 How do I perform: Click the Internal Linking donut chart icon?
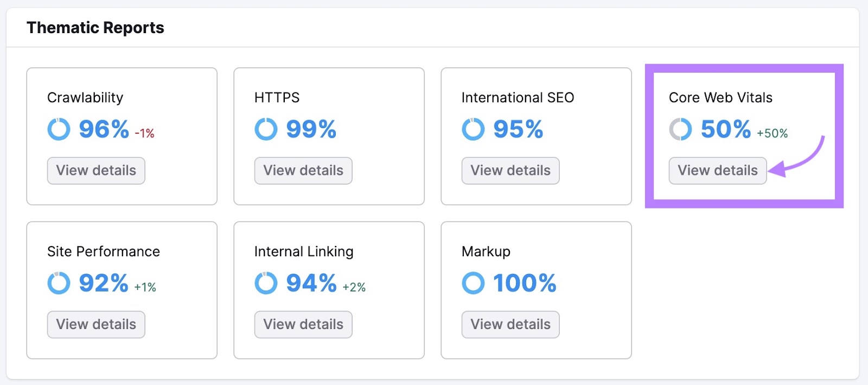266,283
